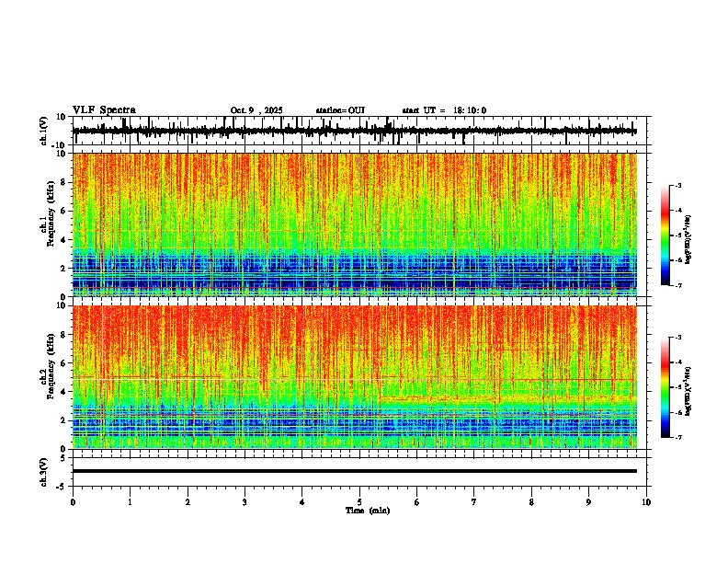
Task: Click the ch.1 spectrogram panel
Action: 355,224
